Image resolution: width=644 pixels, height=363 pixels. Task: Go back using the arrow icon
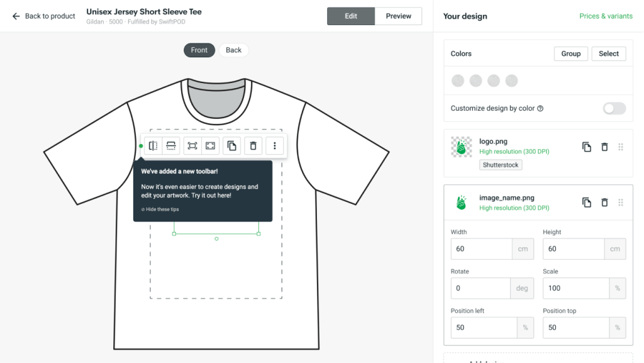click(16, 16)
